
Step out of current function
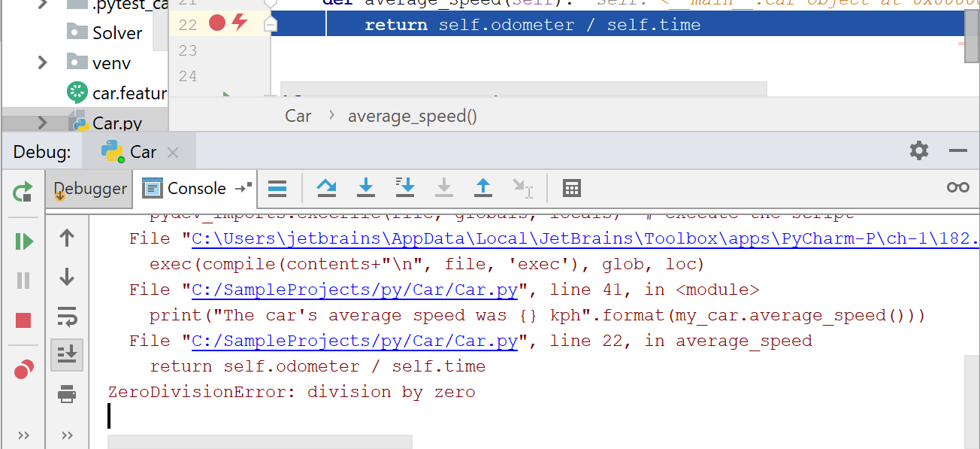pos(483,187)
